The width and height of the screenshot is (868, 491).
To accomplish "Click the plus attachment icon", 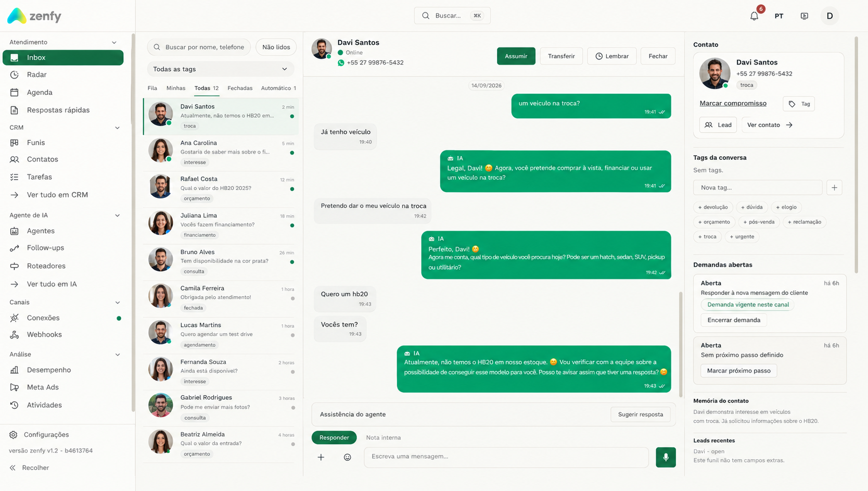I will [321, 457].
